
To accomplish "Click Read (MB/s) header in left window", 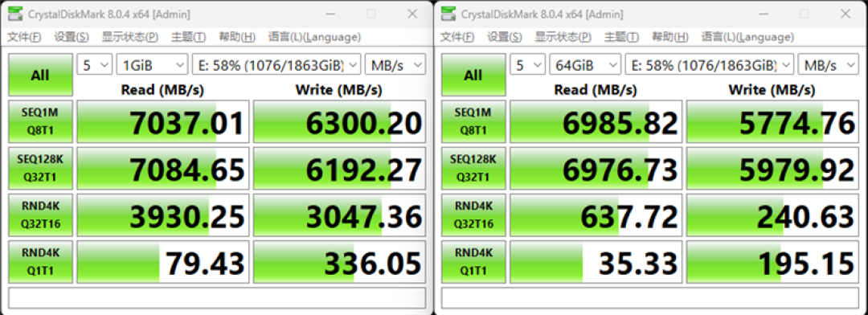I will [162, 89].
